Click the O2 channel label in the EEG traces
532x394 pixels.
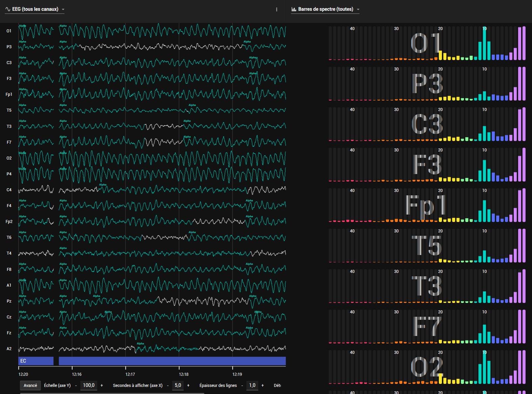pyautogui.click(x=9, y=158)
